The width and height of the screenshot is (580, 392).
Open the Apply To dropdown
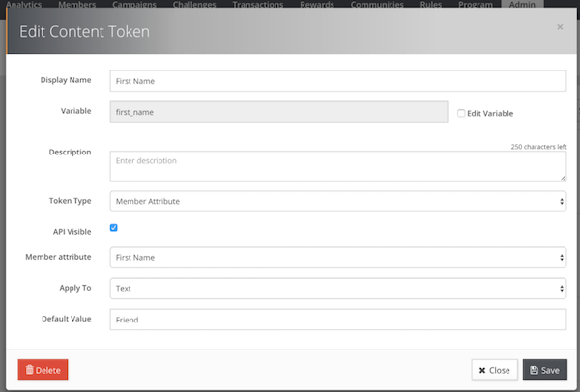click(x=337, y=288)
